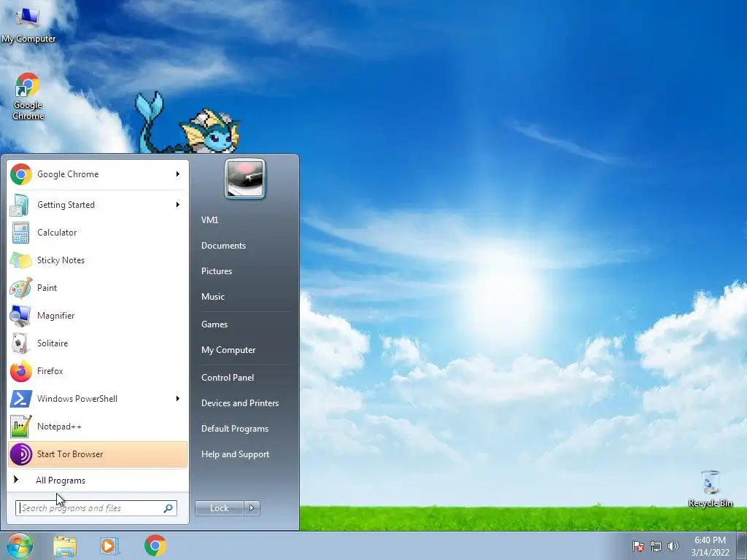Select the Google Chrome desktop shortcut
Viewport: 747px width, 560px height.
[x=28, y=96]
